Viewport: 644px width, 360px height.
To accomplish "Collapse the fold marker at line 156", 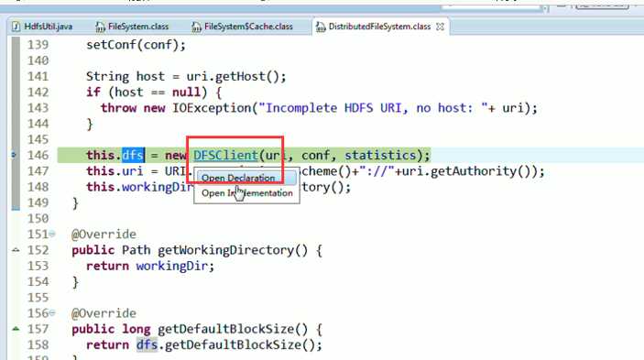I will click(x=52, y=313).
